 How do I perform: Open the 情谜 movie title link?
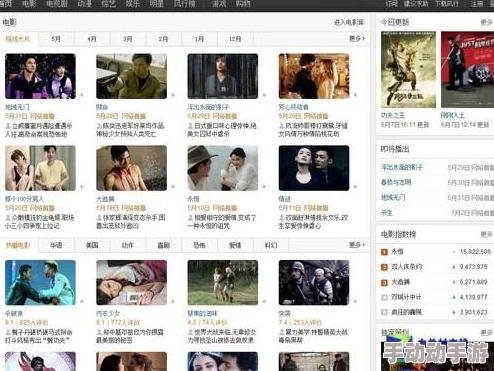click(285, 199)
